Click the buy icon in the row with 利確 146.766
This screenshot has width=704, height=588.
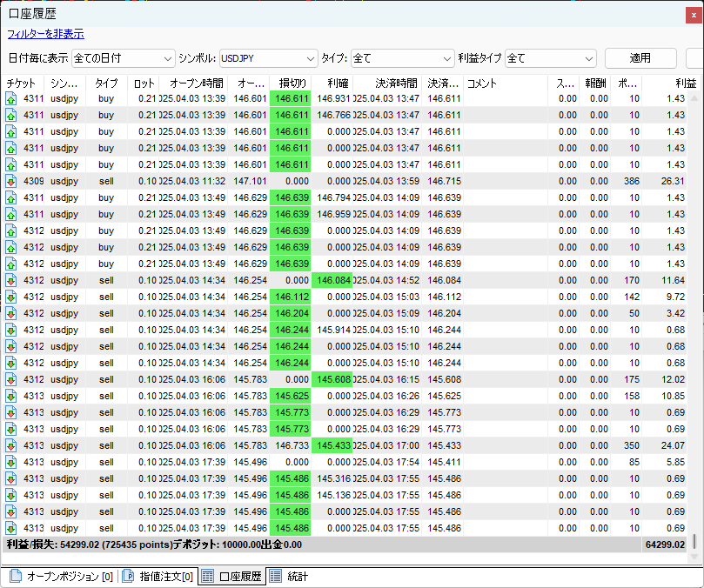[11, 116]
